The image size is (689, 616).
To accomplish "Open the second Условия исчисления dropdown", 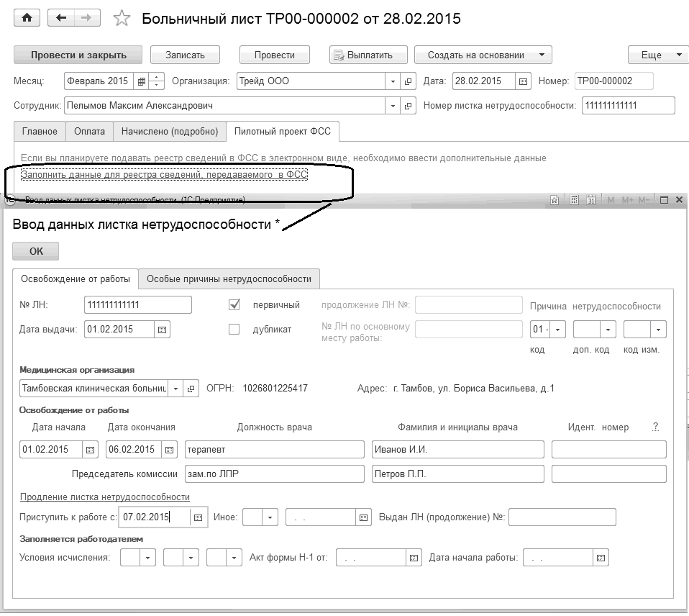I will click(191, 558).
